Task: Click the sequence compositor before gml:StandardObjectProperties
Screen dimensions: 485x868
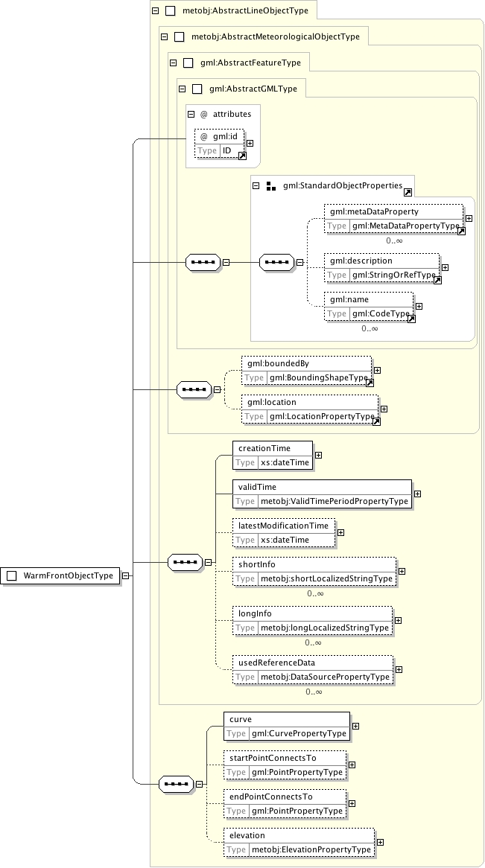Action: [x=203, y=262]
